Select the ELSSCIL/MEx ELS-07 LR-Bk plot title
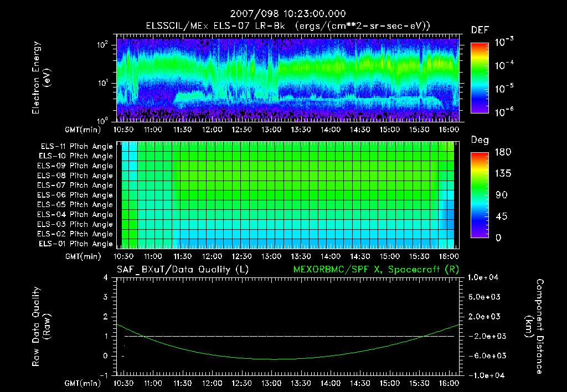567x392 pixels. click(x=288, y=26)
